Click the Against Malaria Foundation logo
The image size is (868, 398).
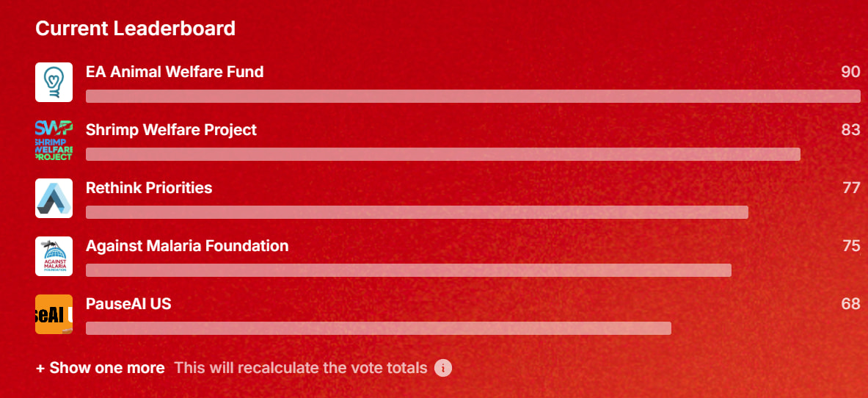(x=54, y=256)
